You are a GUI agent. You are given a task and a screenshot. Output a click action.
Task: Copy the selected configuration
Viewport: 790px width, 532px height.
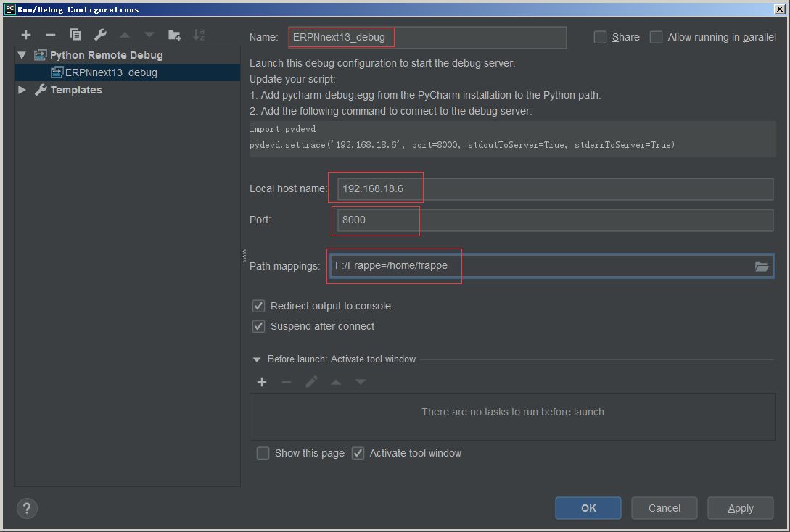tap(75, 34)
